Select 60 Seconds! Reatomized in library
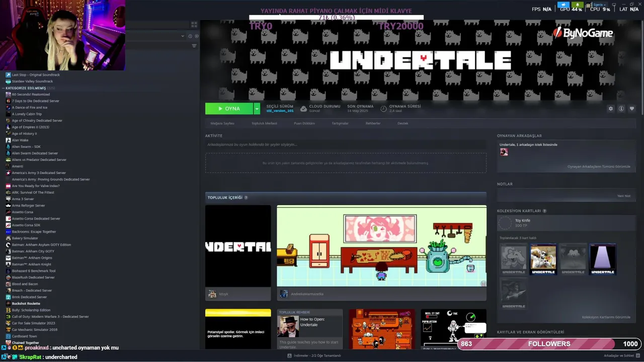This screenshot has height=362, width=644. click(x=31, y=95)
